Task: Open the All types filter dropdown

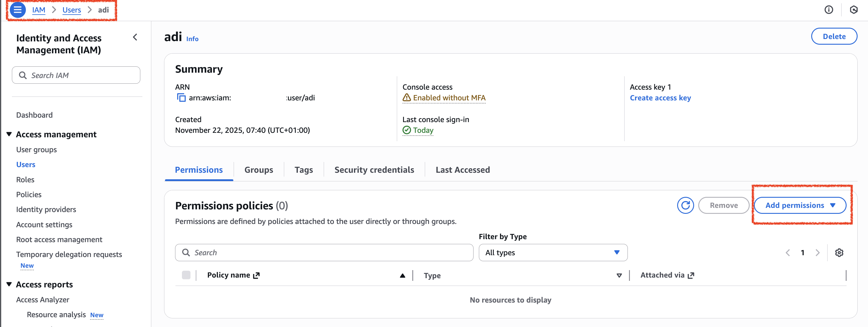Action: (x=553, y=253)
